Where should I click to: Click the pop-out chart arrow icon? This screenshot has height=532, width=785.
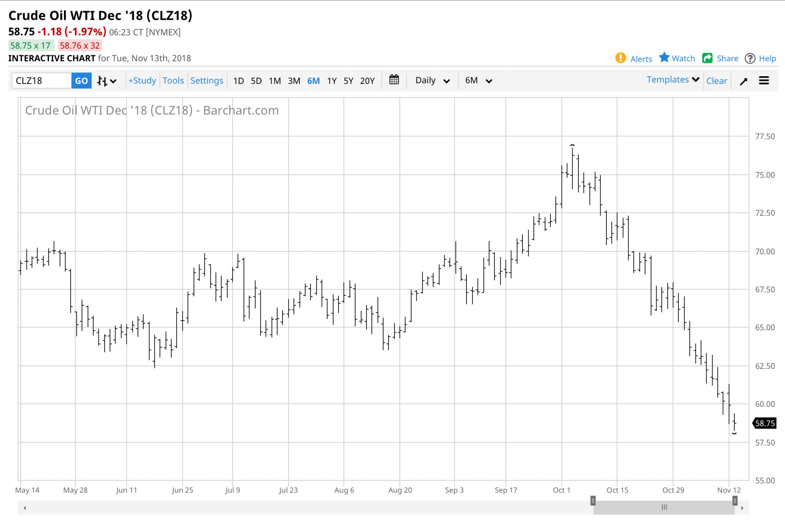pos(744,81)
